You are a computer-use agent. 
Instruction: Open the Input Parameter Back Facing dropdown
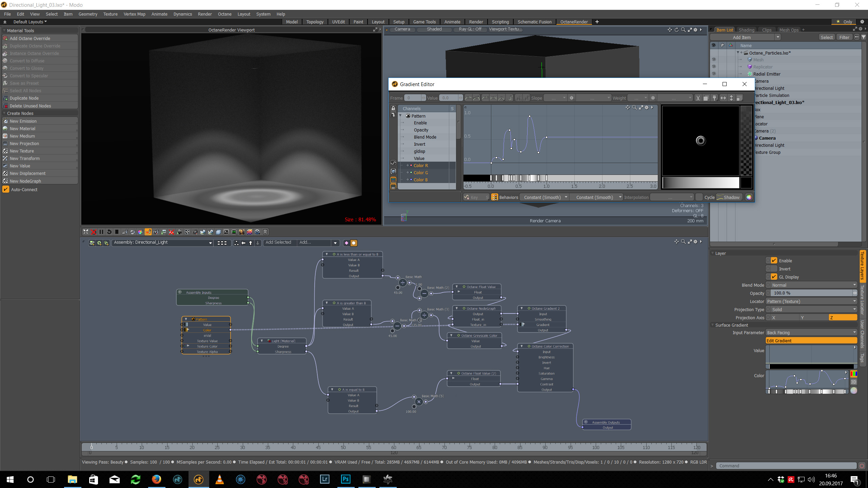[811, 332]
